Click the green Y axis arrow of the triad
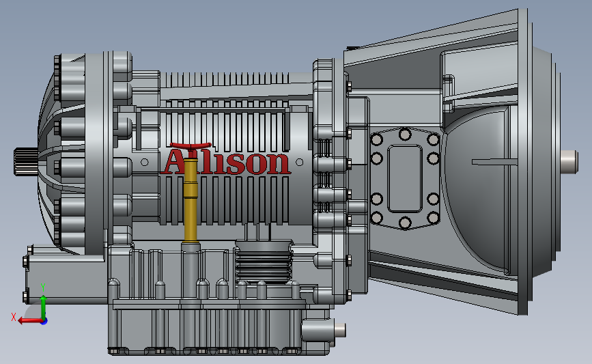 coord(44,307)
